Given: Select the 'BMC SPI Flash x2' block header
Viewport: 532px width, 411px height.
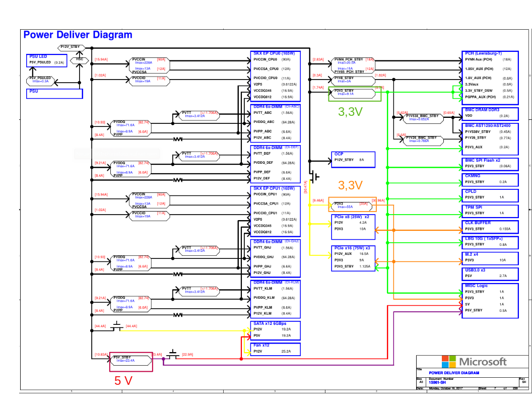Looking at the screenshot, I should click(x=483, y=160).
